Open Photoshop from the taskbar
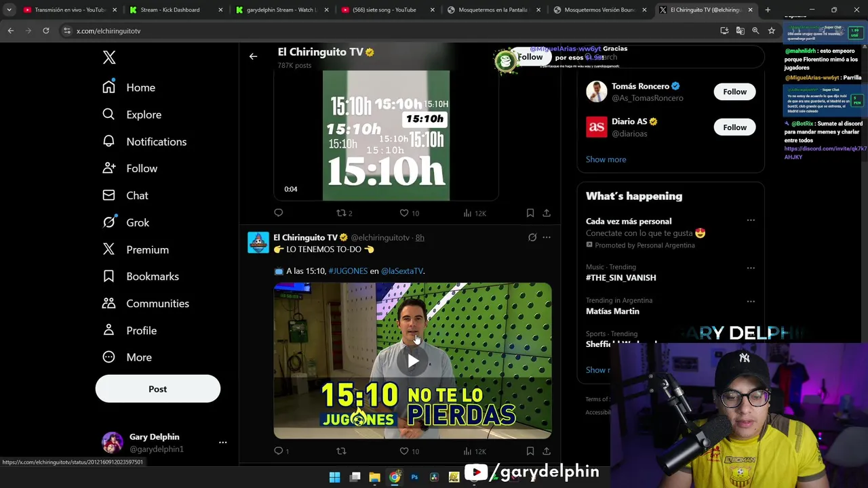Image resolution: width=868 pixels, height=488 pixels. coord(414,477)
